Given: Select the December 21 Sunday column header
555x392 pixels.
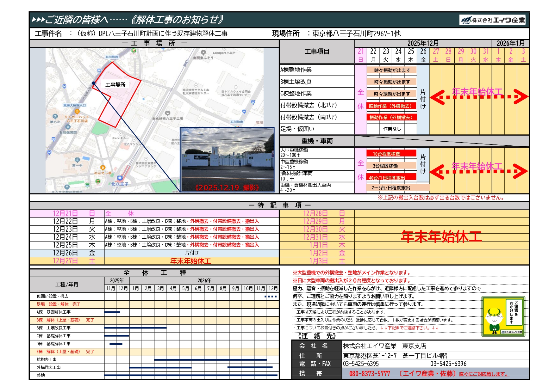Looking at the screenshot, I should [x=360, y=55].
